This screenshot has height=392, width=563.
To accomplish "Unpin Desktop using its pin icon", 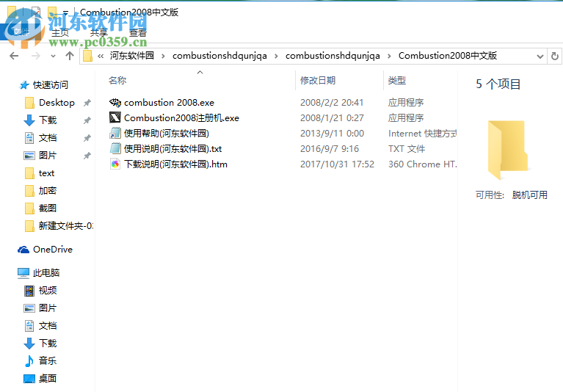I will click(x=87, y=103).
